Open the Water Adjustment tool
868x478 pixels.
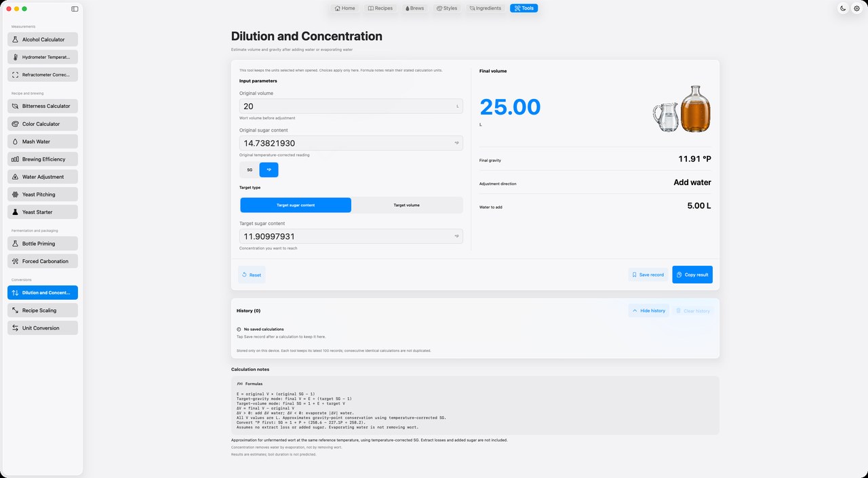click(43, 177)
